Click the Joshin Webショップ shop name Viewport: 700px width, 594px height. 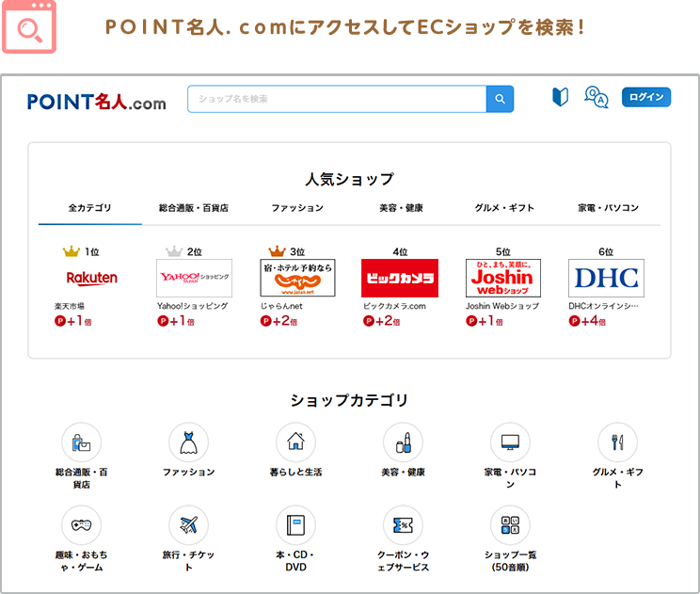pyautogui.click(x=502, y=306)
